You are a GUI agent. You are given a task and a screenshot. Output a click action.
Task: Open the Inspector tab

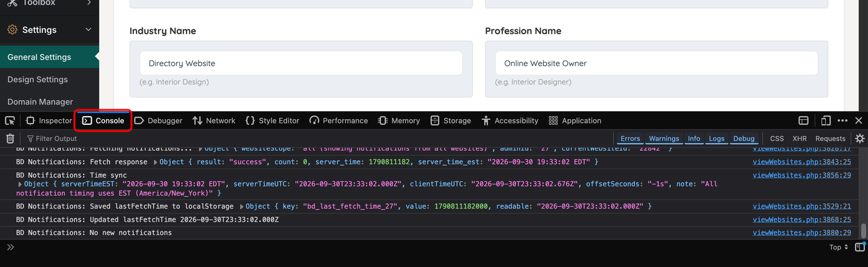point(49,120)
